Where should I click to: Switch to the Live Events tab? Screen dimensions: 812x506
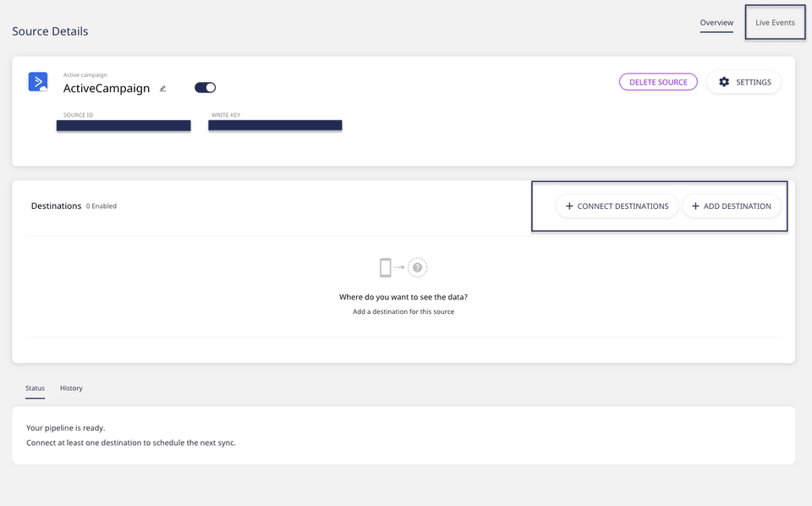click(x=775, y=23)
